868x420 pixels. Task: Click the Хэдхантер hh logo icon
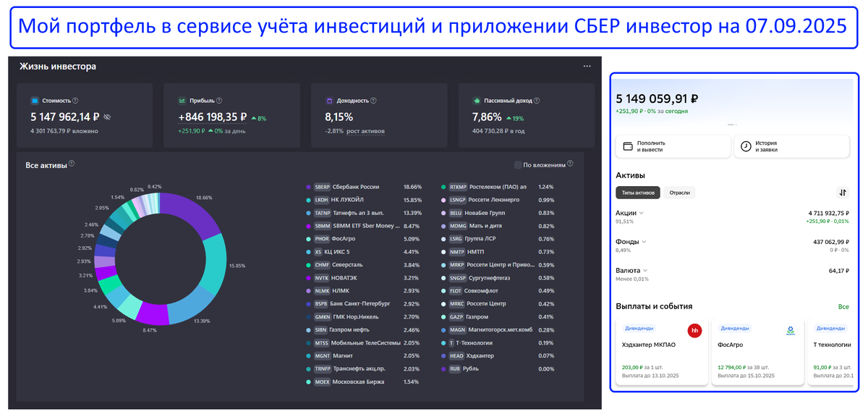pos(694,331)
